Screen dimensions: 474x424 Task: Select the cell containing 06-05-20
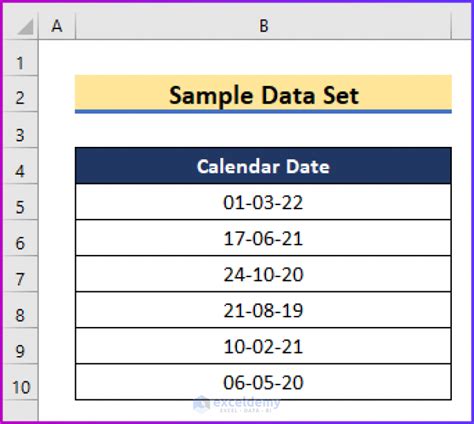pyautogui.click(x=263, y=382)
